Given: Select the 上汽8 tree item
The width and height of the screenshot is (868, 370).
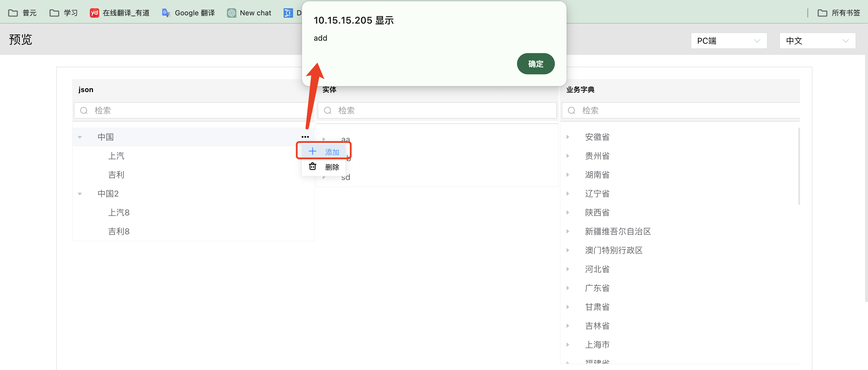Looking at the screenshot, I should pyautogui.click(x=118, y=212).
